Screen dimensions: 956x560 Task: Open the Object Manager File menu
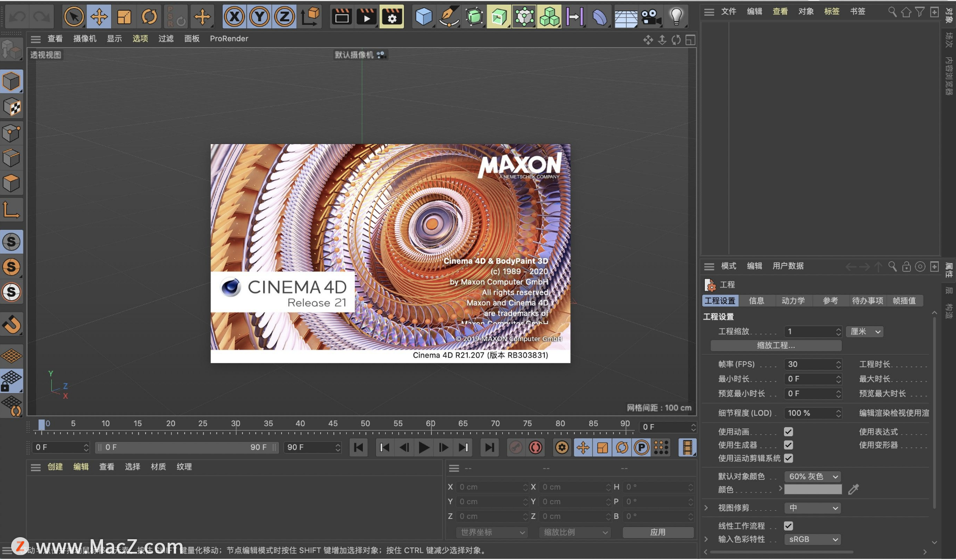(729, 11)
